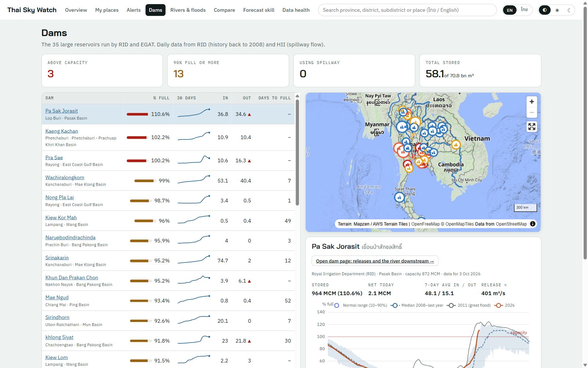Switch language to ไทย
Image resolution: width=588 pixels, height=368 pixels.
click(x=524, y=10)
